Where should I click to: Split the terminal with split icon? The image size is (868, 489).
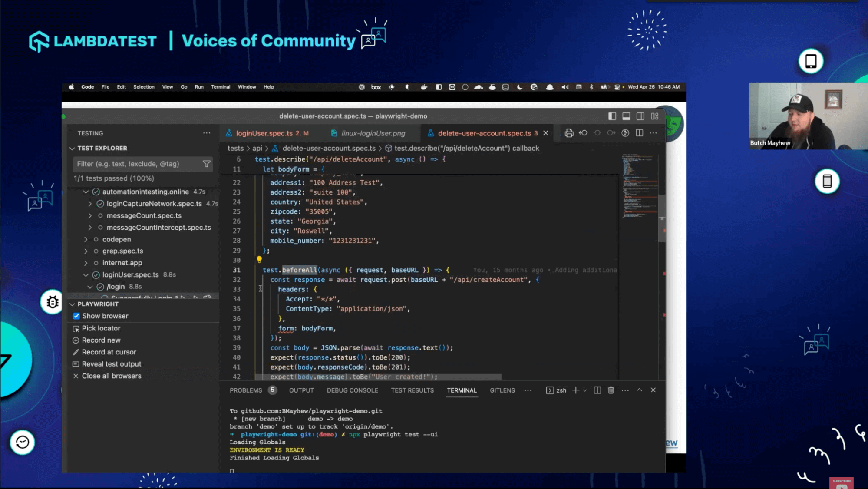click(x=597, y=390)
